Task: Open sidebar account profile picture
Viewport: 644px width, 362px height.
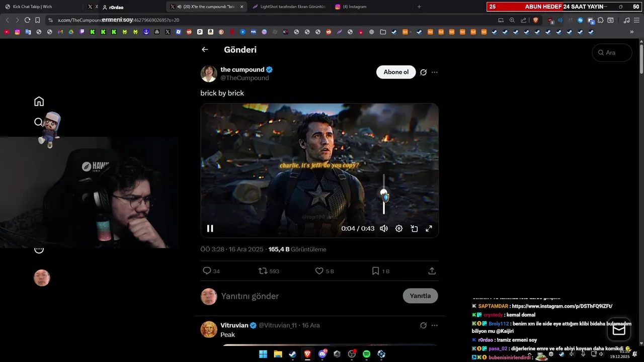Action: click(x=42, y=278)
